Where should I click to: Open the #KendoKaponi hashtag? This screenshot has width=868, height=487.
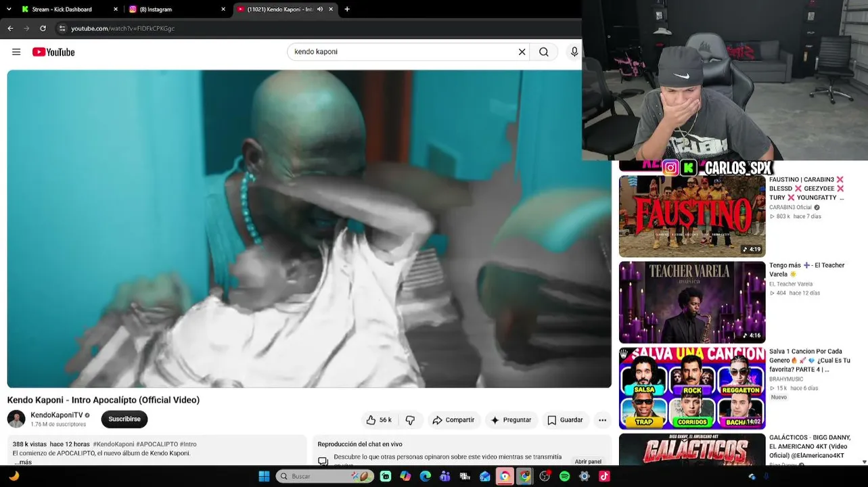coord(114,444)
